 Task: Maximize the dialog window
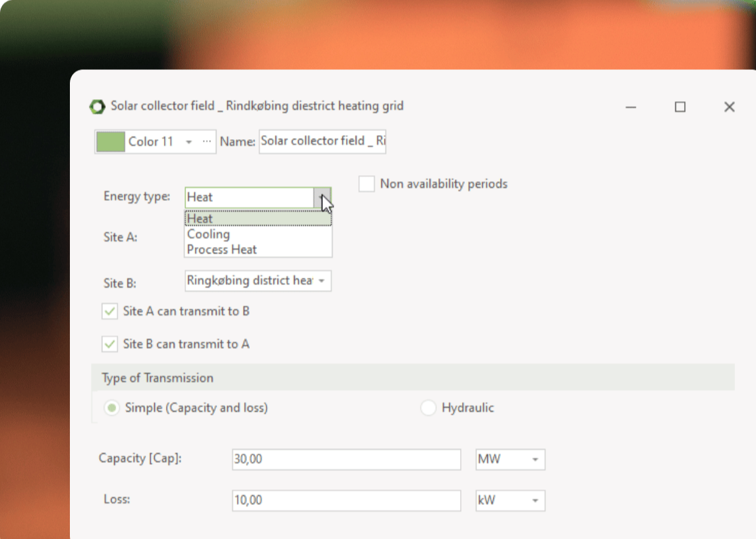[x=680, y=107]
